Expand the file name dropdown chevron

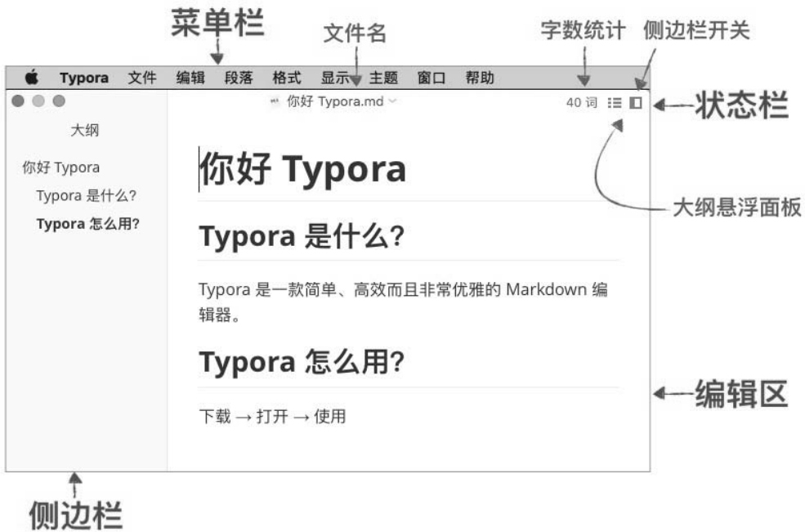[393, 101]
